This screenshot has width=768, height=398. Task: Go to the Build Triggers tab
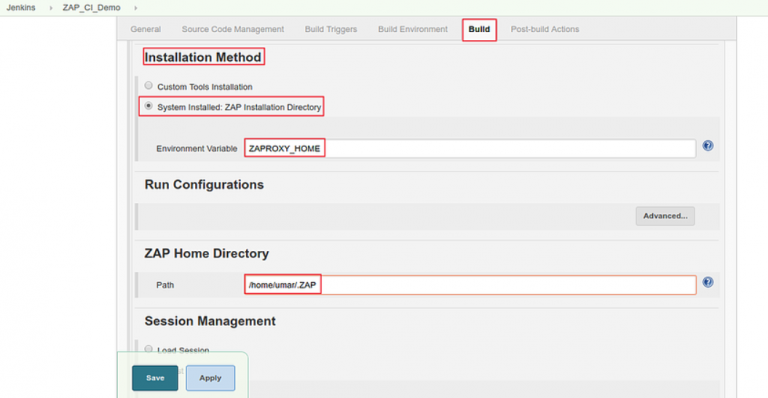pos(331,29)
